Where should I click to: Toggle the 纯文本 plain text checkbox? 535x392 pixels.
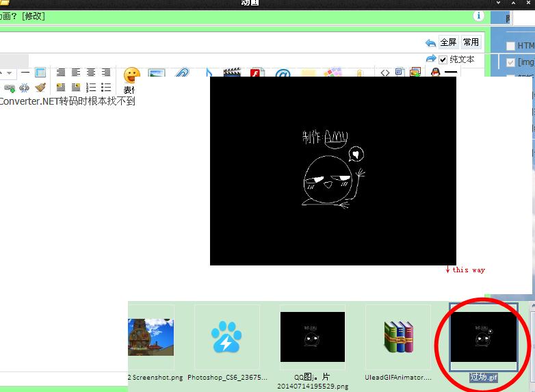pos(443,60)
